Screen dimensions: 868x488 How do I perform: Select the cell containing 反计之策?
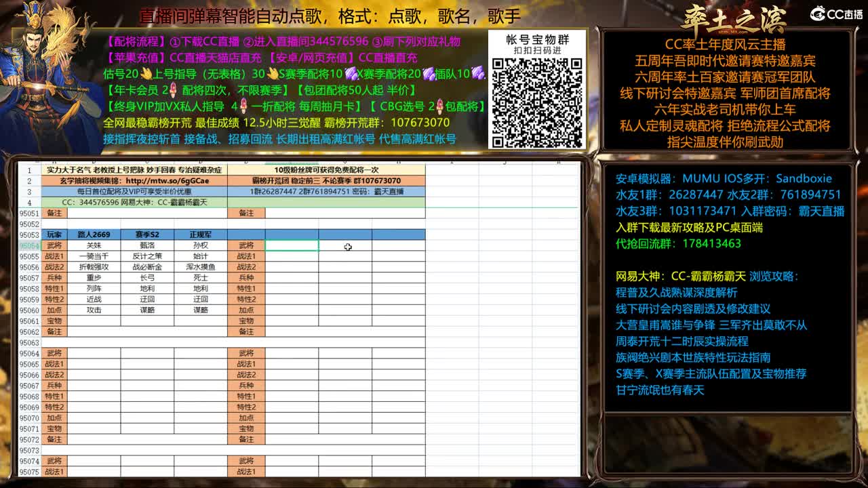click(147, 256)
